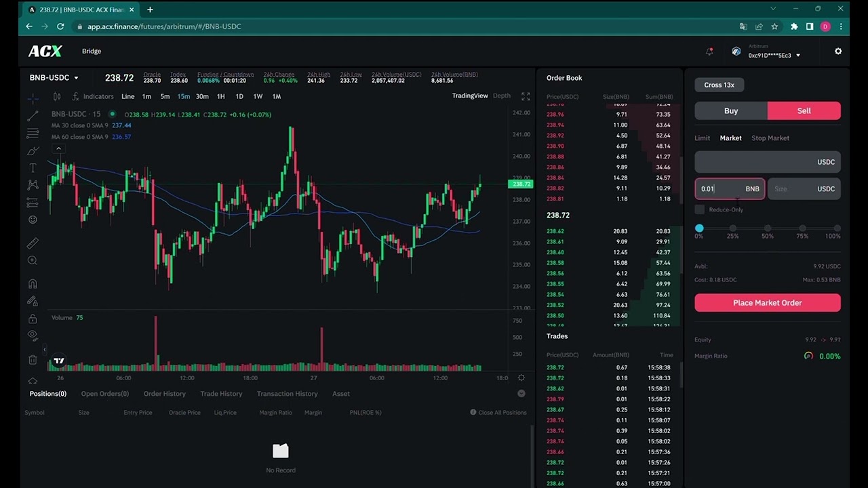Switch to TradingView chart view

(470, 96)
